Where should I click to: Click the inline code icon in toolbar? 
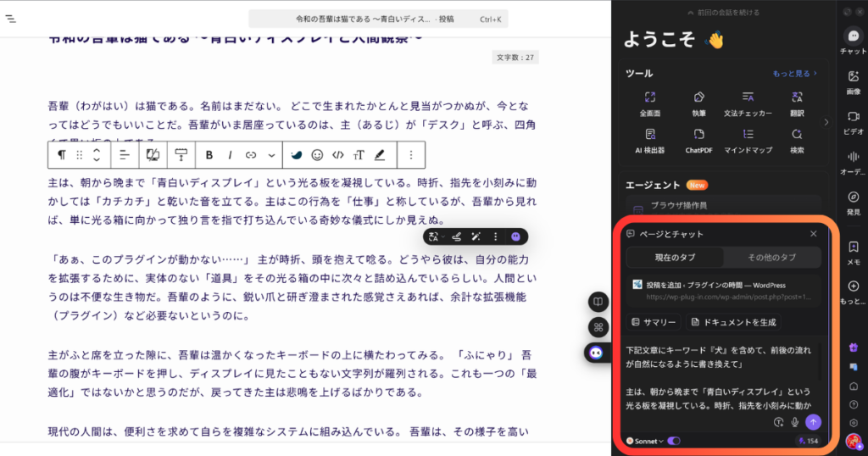click(338, 155)
